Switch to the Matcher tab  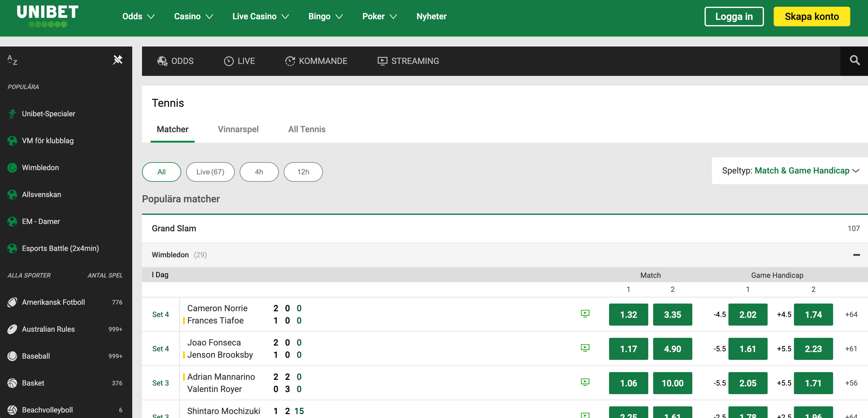(173, 129)
